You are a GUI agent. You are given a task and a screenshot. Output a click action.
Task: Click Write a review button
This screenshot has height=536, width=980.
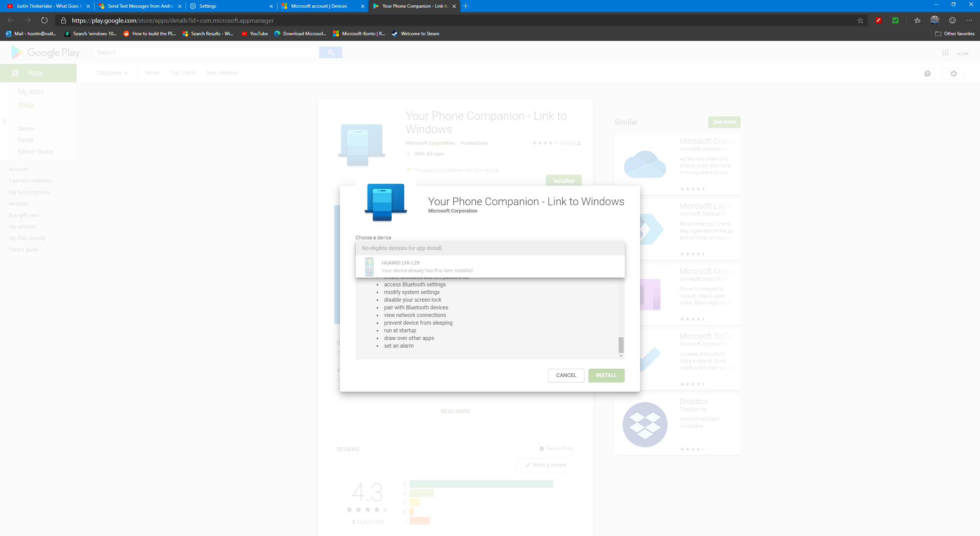pyautogui.click(x=546, y=465)
